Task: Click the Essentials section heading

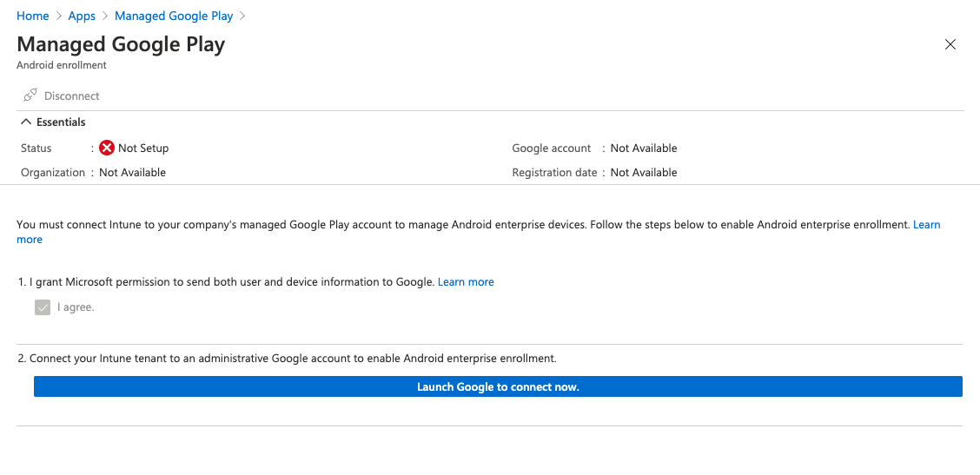Action: (61, 122)
